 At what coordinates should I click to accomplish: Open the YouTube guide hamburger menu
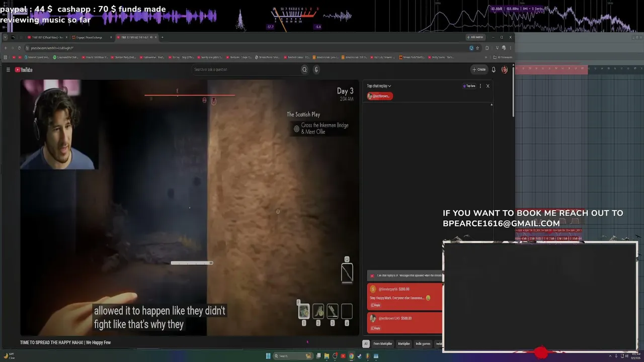[x=8, y=70]
